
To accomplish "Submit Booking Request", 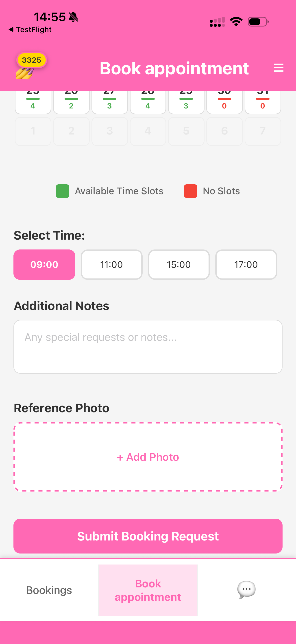I will coord(148,536).
